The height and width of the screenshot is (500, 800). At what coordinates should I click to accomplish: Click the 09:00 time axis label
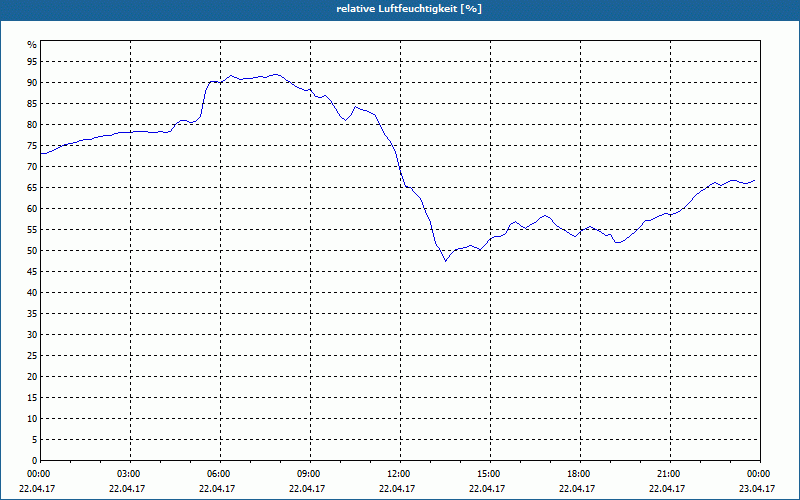point(311,474)
